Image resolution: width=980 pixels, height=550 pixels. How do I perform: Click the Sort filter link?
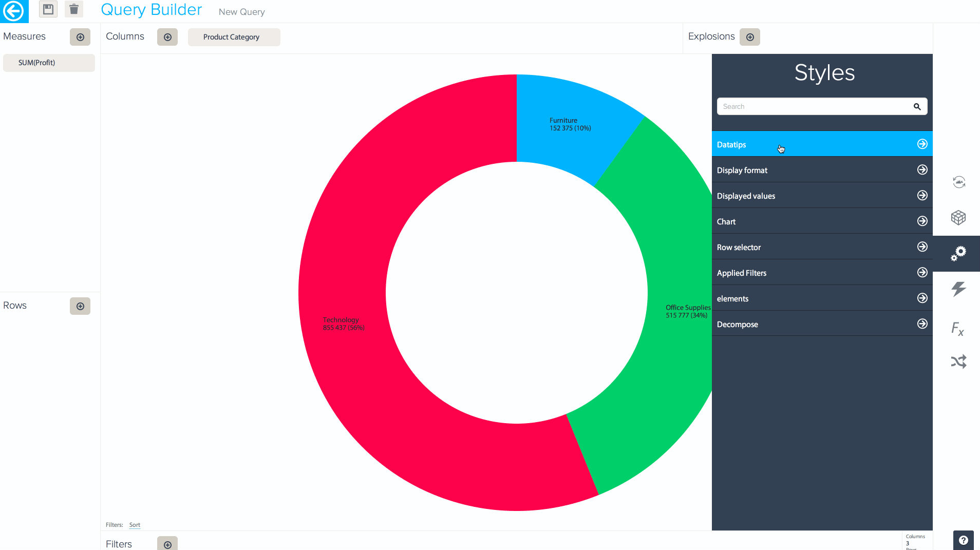point(135,525)
